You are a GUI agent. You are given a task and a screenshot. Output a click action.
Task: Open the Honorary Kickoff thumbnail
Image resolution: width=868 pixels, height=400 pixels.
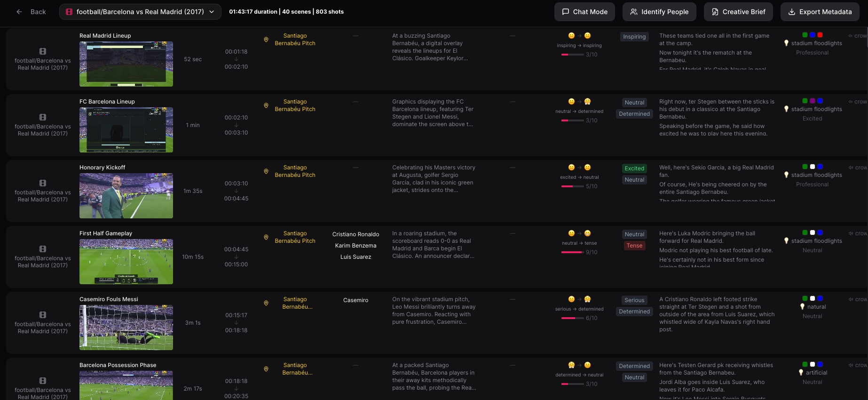pos(126,196)
